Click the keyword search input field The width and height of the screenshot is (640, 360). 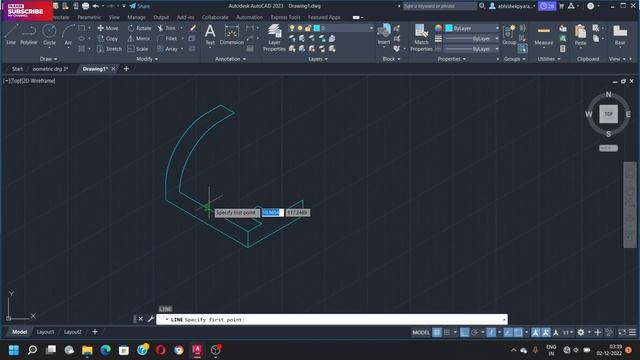(439, 6)
